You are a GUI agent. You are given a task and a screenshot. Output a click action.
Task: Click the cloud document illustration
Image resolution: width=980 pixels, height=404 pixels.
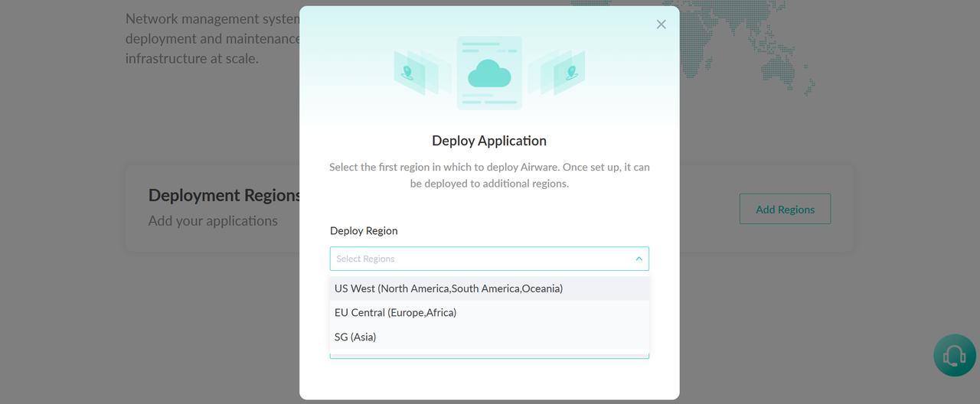coord(489,73)
